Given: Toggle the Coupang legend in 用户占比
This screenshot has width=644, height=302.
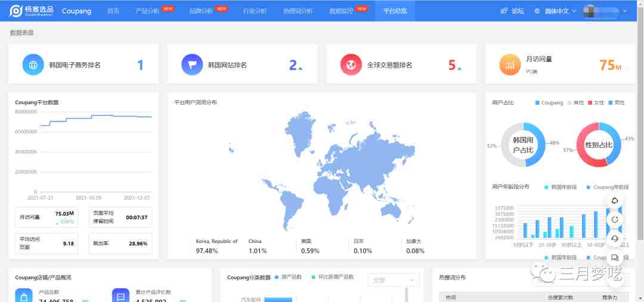Looking at the screenshot, I should (x=549, y=102).
